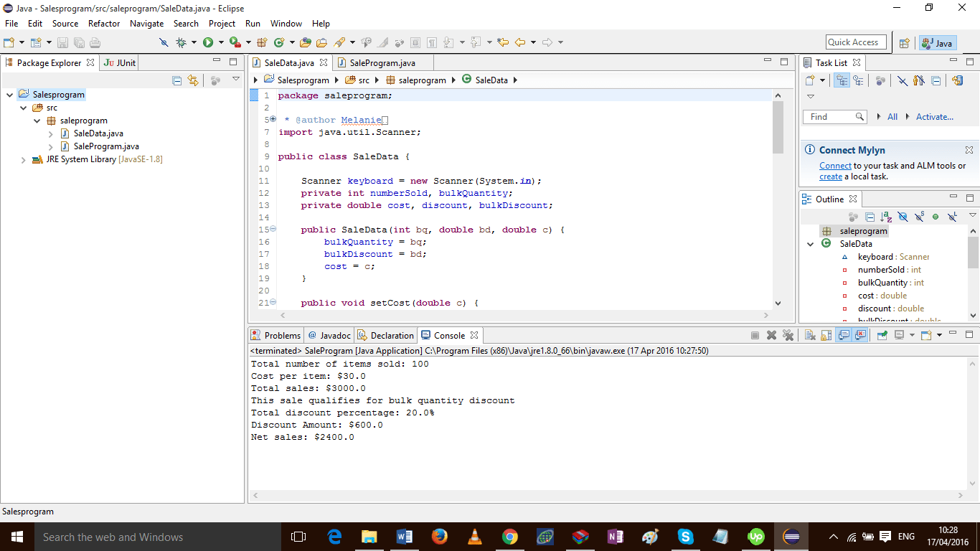
Task: Toggle Show Console on Standard Error change
Action: click(x=861, y=335)
